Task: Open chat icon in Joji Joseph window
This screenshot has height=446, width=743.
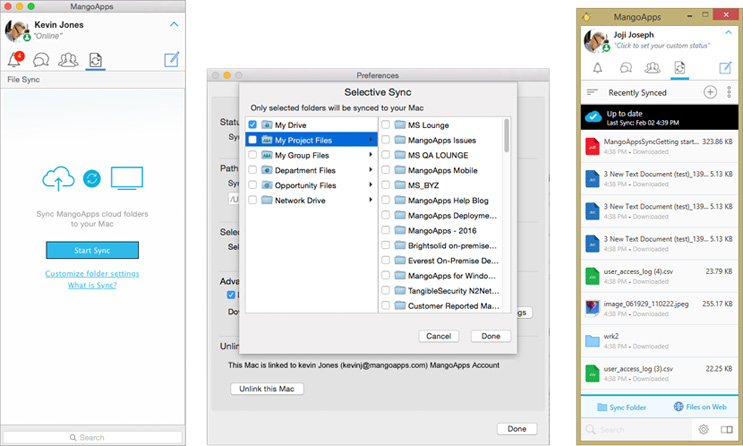Action: pyautogui.click(x=625, y=68)
